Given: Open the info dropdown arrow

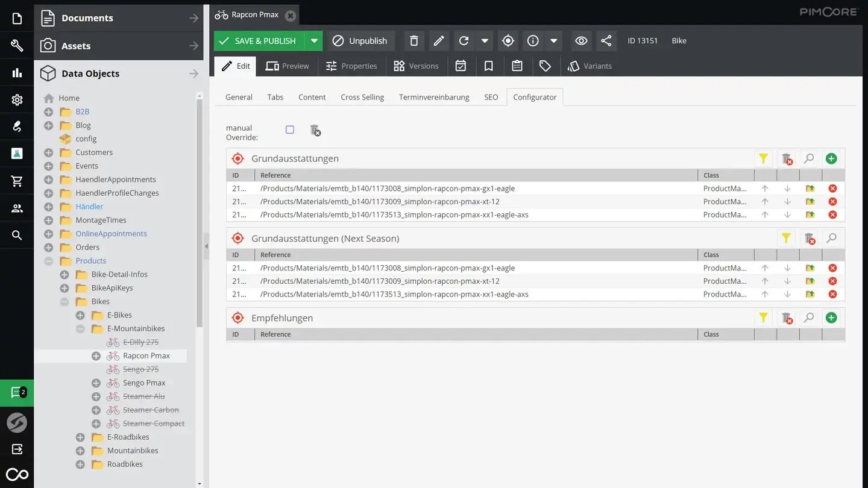Looking at the screenshot, I should click(553, 41).
